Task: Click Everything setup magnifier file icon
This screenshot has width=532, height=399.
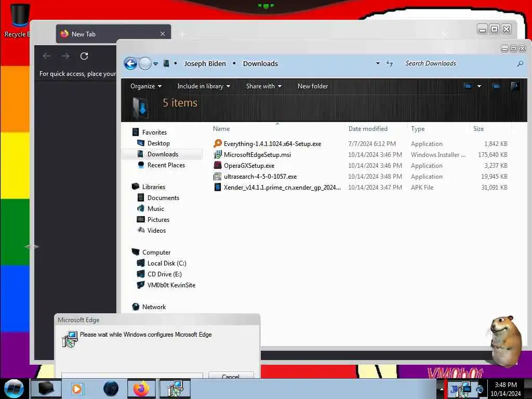Action: [x=218, y=143]
